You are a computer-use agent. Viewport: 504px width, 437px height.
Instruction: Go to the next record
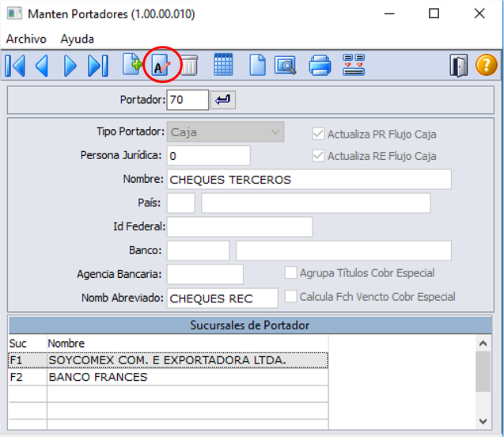pos(70,66)
